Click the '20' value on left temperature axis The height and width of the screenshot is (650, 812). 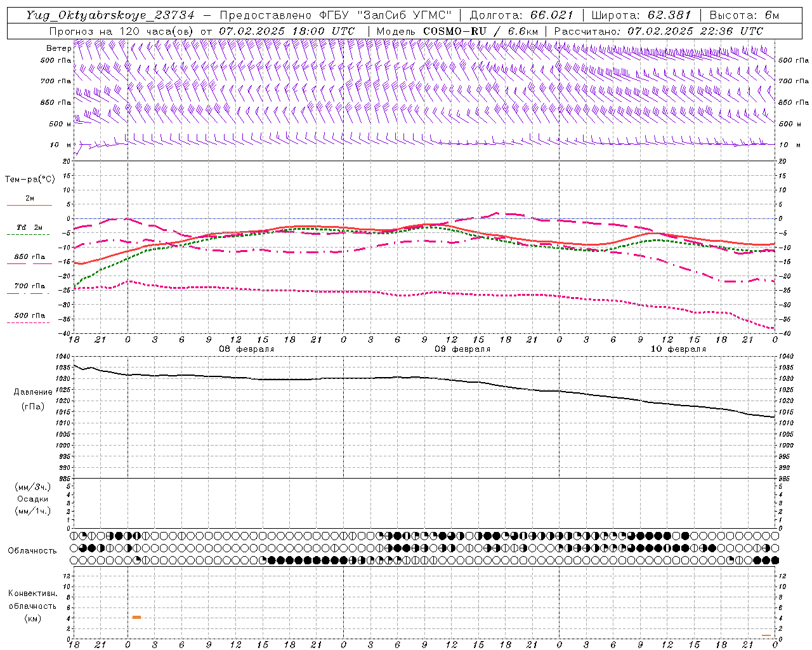68,161
